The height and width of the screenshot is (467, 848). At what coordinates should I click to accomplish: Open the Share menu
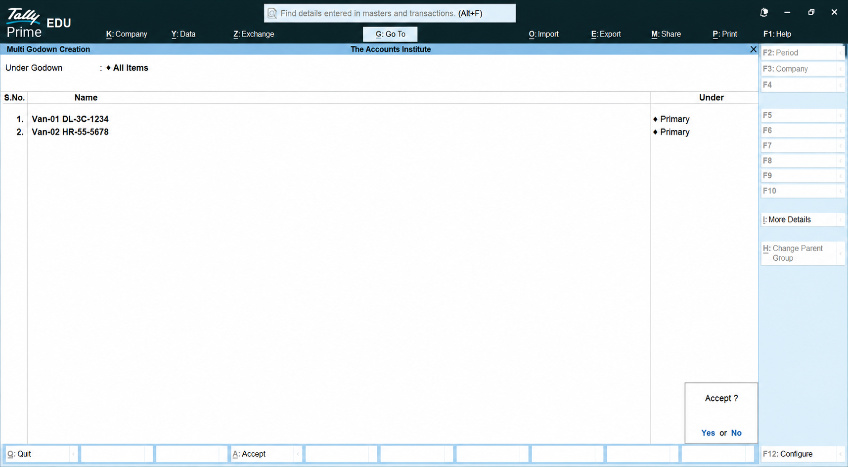666,34
